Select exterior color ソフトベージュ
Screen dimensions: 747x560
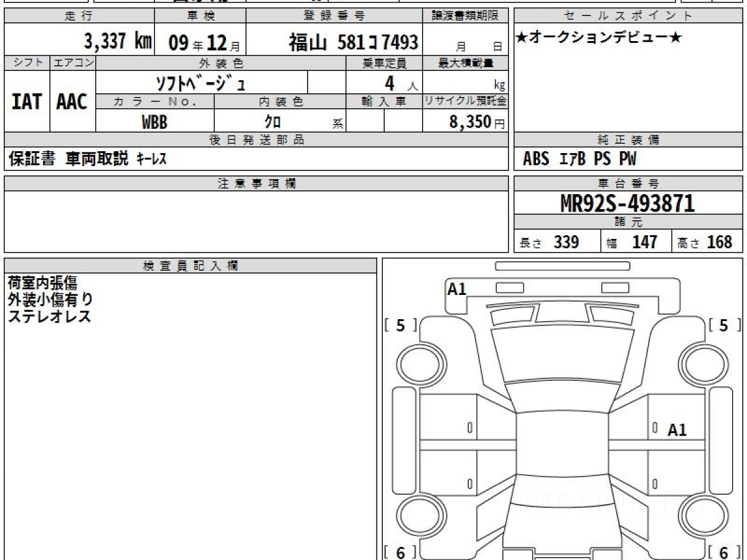point(200,83)
